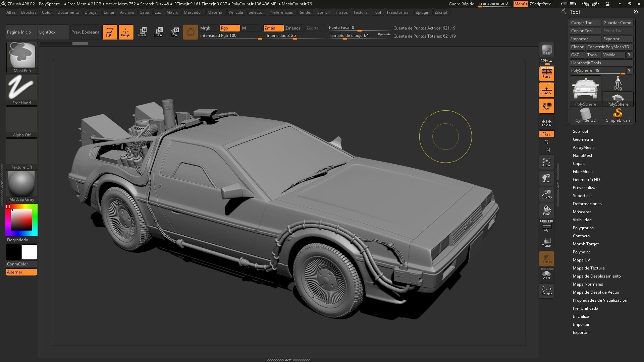644x362 pixels.
Task: Activate the Mover gizmo icon in top toolbar
Action: (142, 32)
